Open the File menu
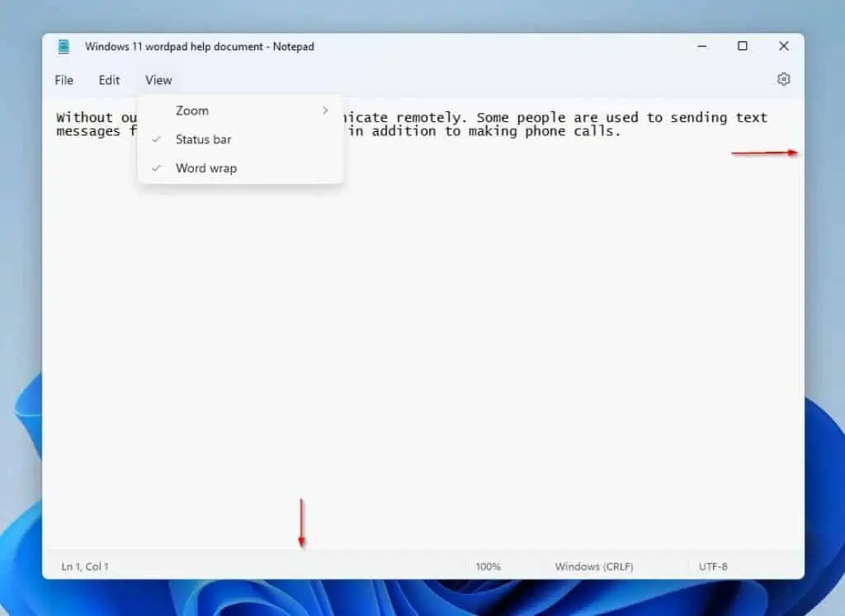This screenshot has width=845, height=616. pyautogui.click(x=64, y=80)
